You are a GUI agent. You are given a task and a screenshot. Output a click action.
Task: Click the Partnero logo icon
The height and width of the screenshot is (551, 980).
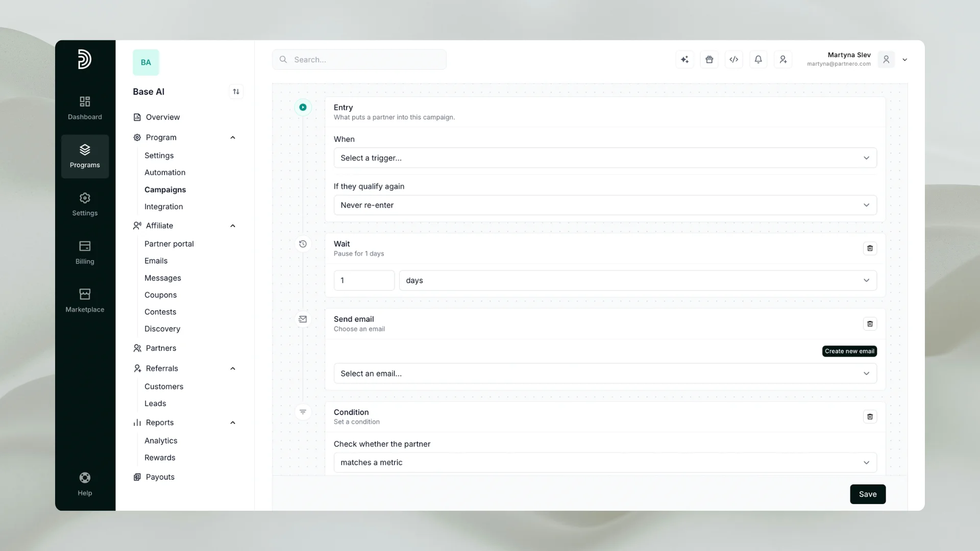point(85,59)
